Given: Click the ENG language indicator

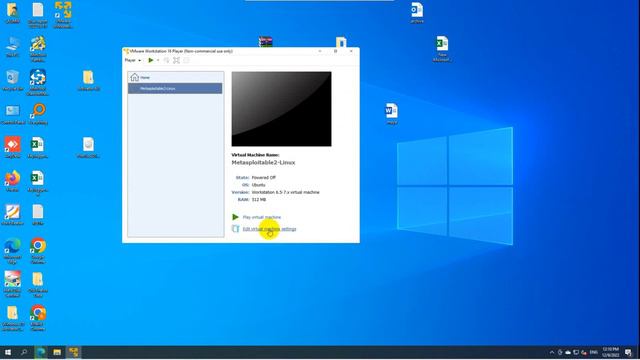Looking at the screenshot, I should pyautogui.click(x=594, y=352).
